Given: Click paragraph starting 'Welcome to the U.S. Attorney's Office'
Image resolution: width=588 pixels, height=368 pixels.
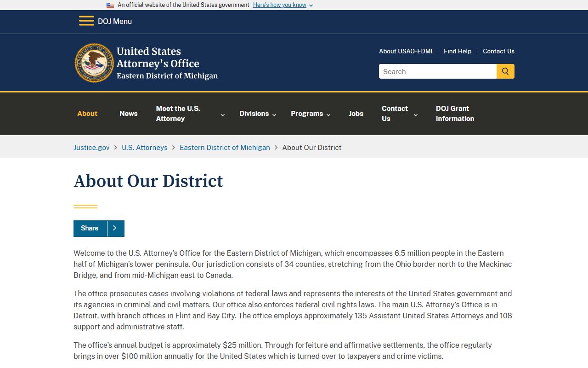Looking at the screenshot, I should pos(293,264).
